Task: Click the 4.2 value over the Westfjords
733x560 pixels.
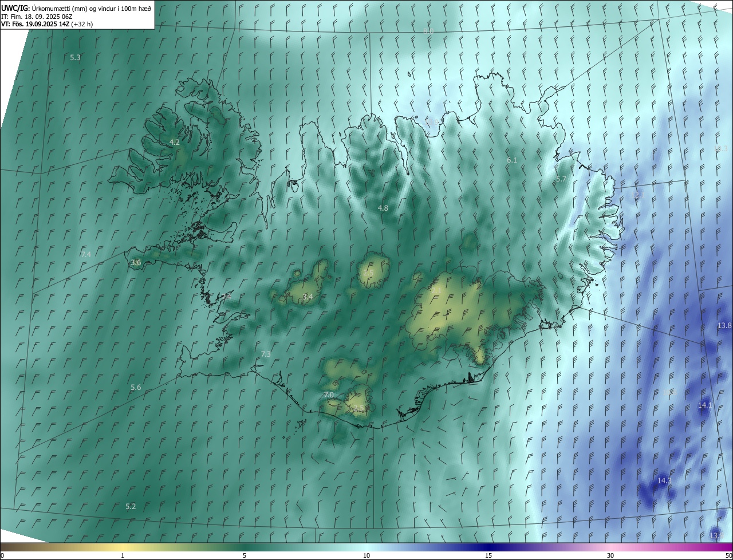Action: (x=175, y=142)
